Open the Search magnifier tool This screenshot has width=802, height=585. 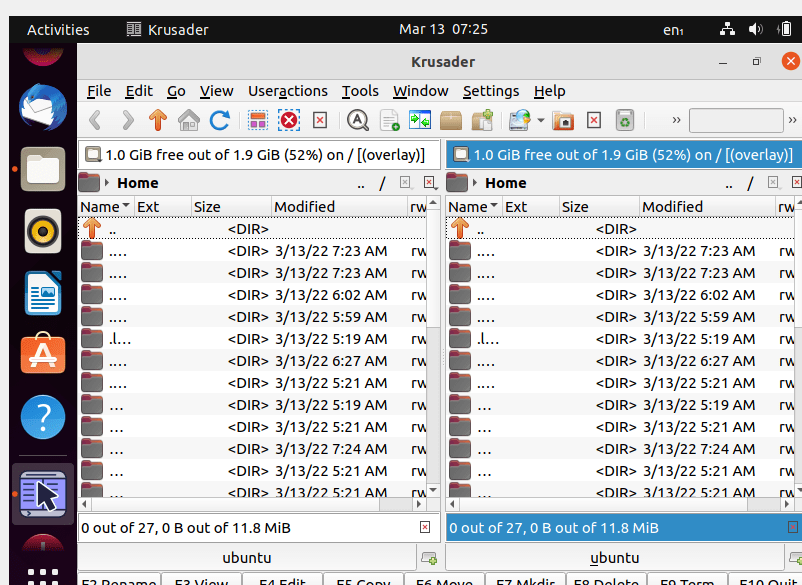click(358, 121)
